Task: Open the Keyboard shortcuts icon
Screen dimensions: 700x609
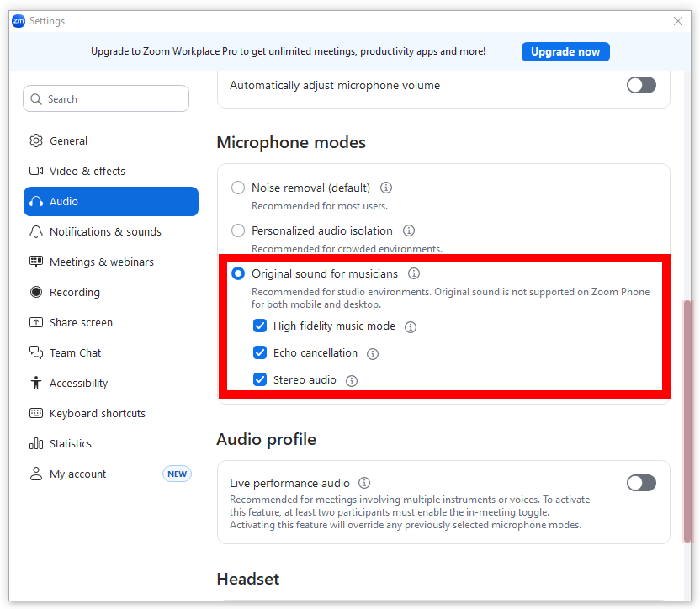Action: pyautogui.click(x=35, y=413)
